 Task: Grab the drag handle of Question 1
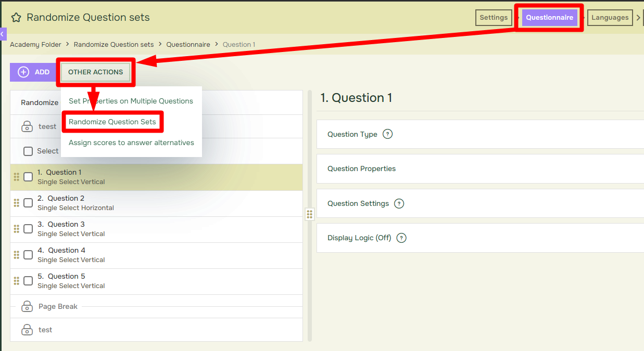coord(16,177)
